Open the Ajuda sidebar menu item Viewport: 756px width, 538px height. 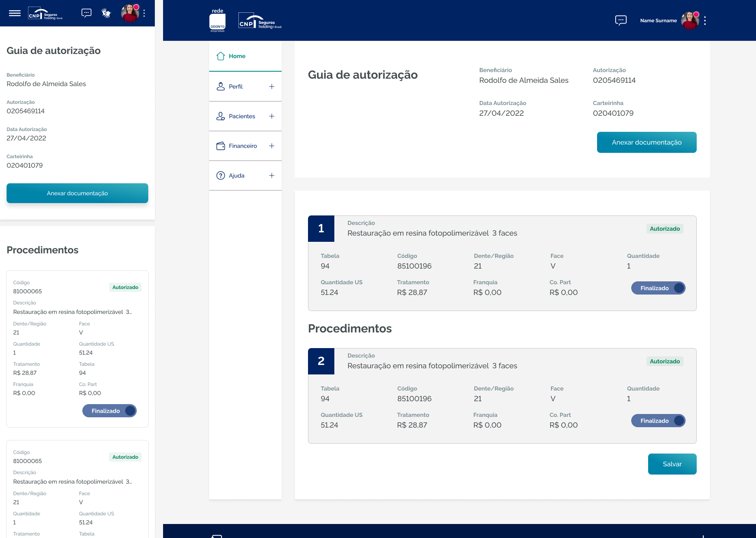point(237,175)
